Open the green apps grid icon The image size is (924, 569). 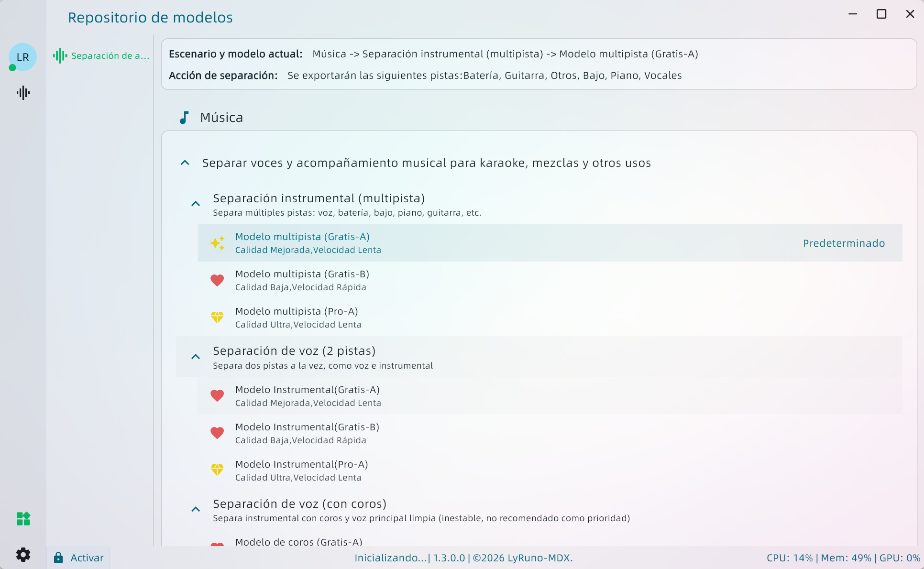pyautogui.click(x=23, y=519)
